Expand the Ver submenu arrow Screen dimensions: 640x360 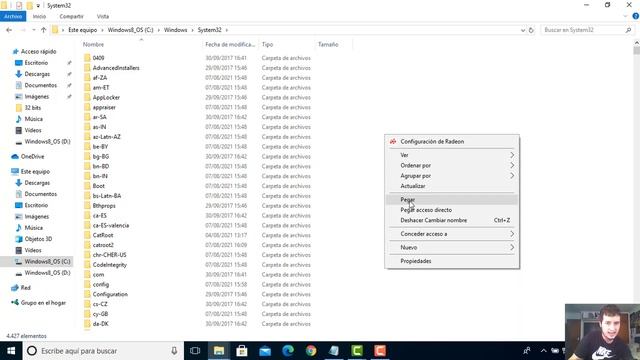[x=512, y=155]
